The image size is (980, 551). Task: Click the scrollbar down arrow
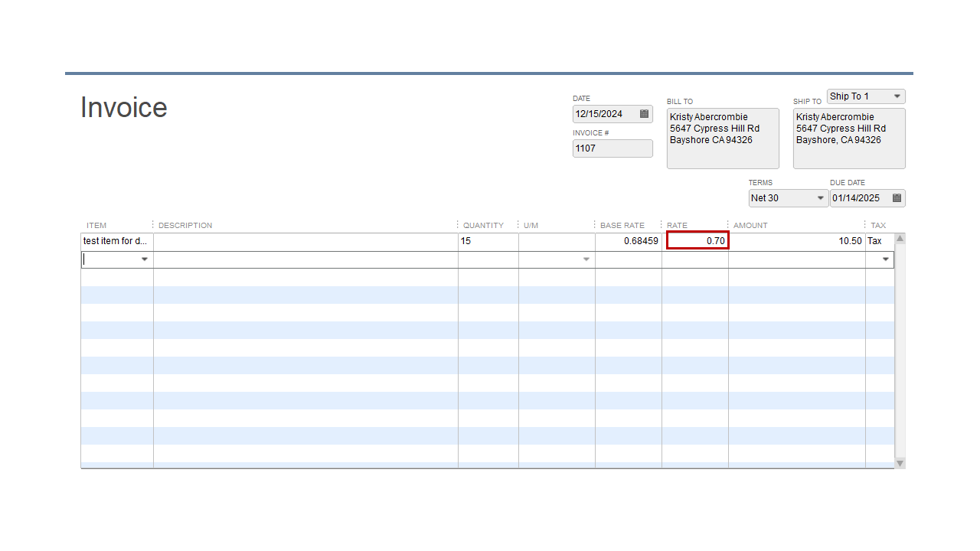coord(900,463)
